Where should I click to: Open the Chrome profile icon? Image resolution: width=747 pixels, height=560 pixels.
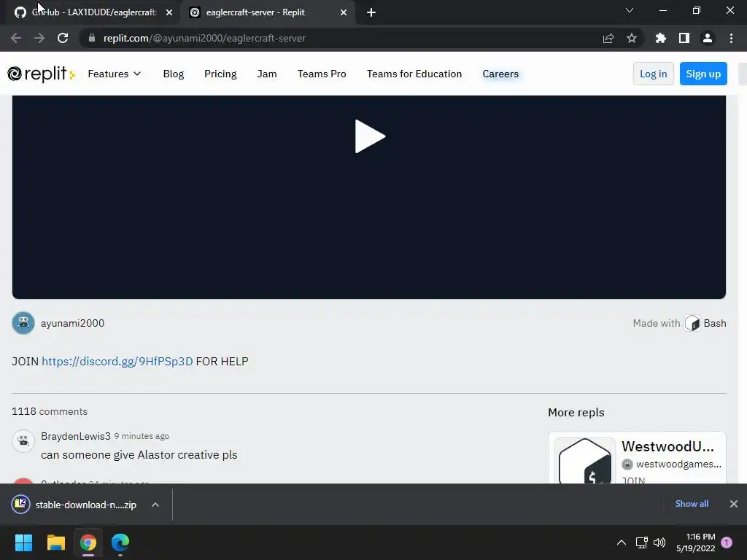pyautogui.click(x=708, y=38)
